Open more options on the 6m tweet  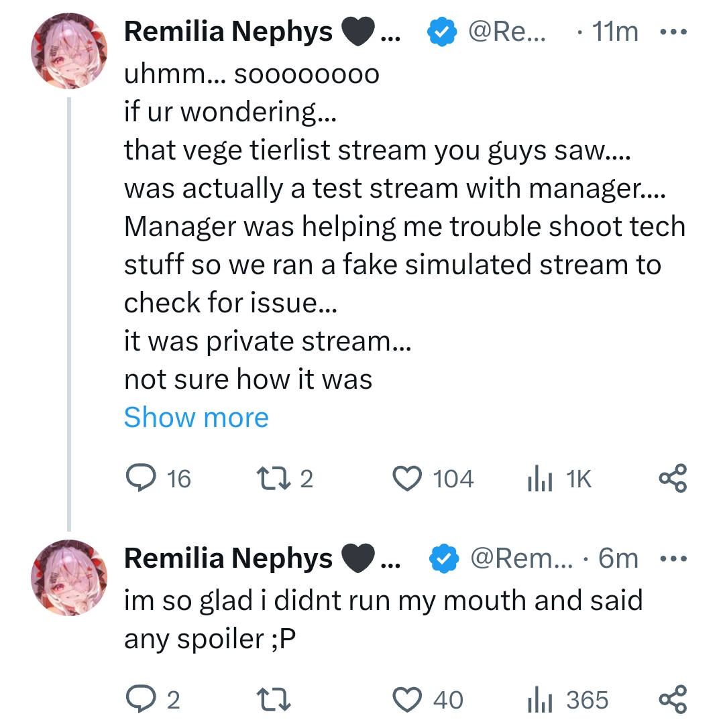(673, 558)
